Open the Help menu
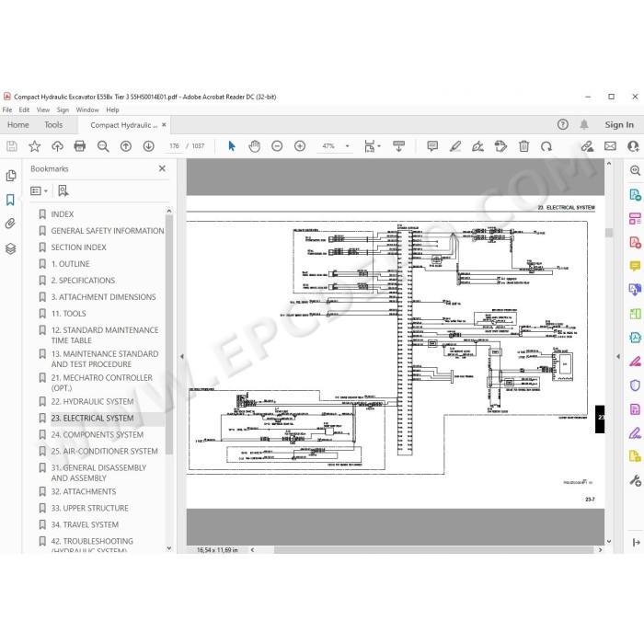644x644 pixels. [112, 110]
